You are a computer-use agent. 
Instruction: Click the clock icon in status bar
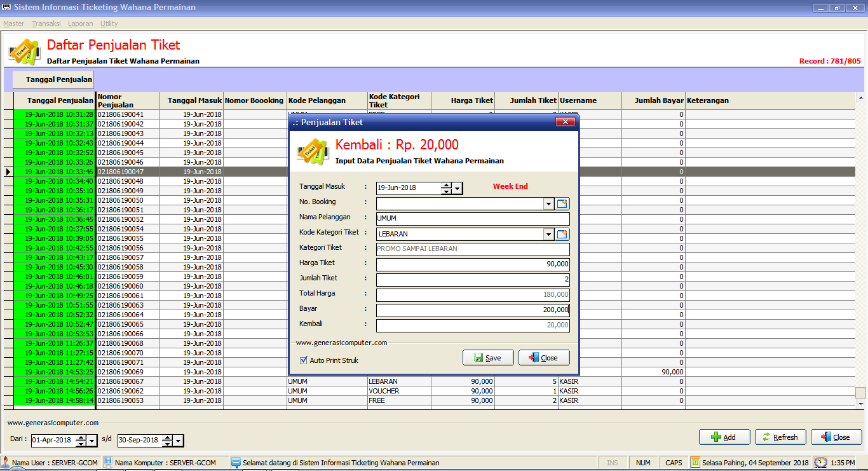point(821,463)
